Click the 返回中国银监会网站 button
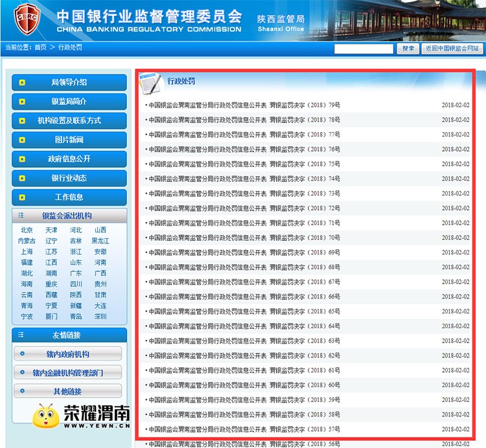486x448 pixels. coord(452,49)
